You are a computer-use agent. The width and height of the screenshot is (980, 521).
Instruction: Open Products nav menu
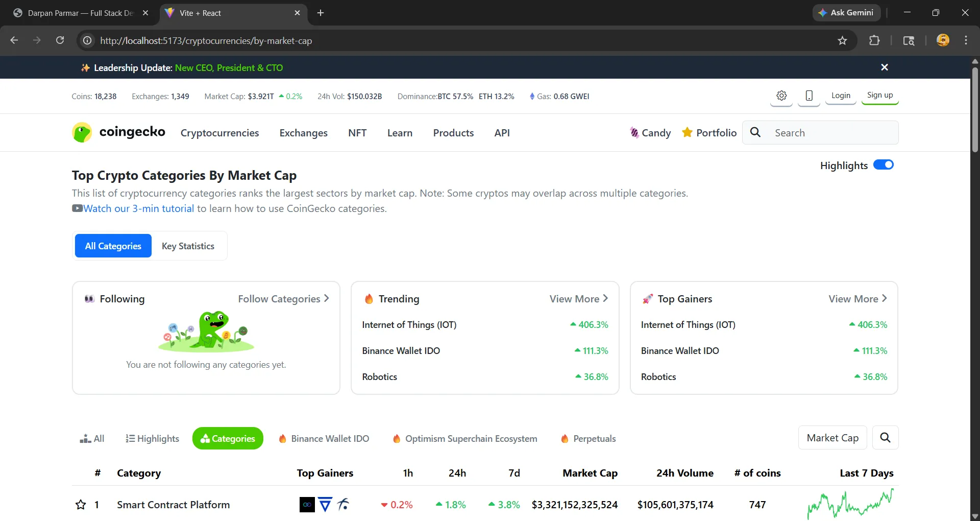coord(453,133)
